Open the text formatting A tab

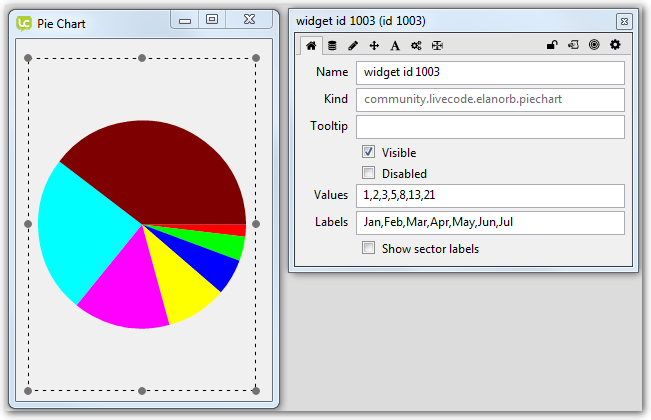[395, 45]
